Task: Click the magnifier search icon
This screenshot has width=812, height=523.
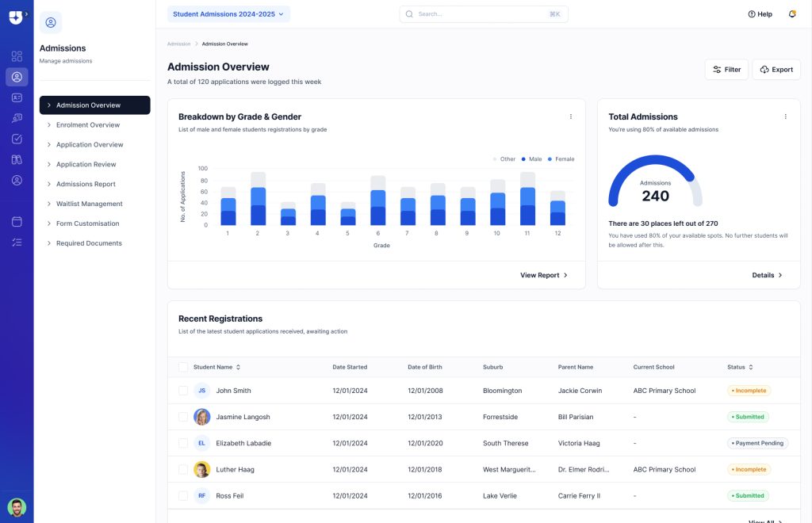Action: point(409,14)
